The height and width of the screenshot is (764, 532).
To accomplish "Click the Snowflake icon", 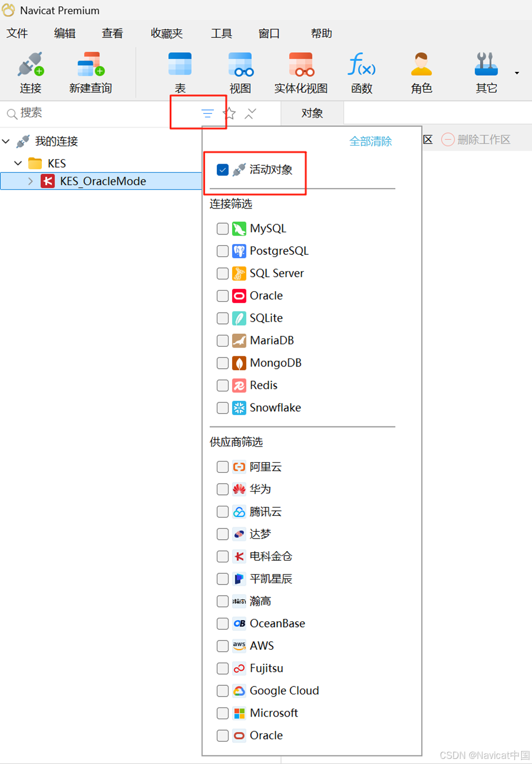I will [239, 408].
